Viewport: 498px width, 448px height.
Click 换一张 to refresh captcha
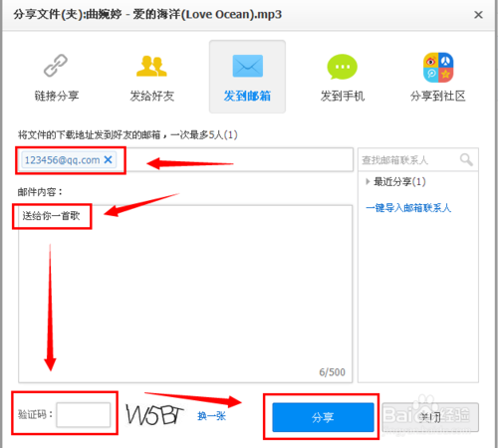tap(211, 416)
